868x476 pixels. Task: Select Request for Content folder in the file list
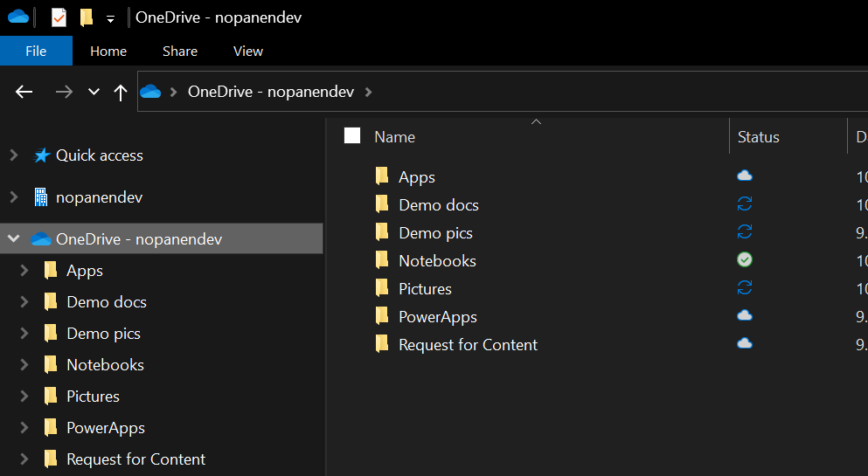(468, 344)
